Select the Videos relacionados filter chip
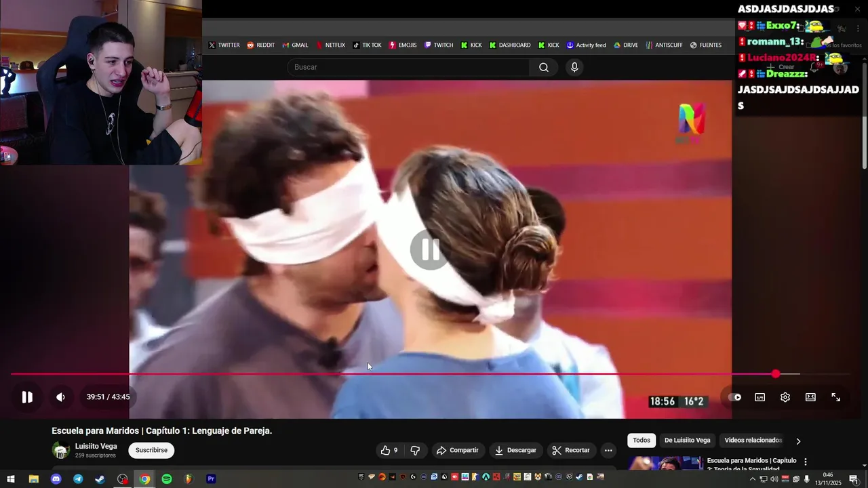 pos(753,441)
